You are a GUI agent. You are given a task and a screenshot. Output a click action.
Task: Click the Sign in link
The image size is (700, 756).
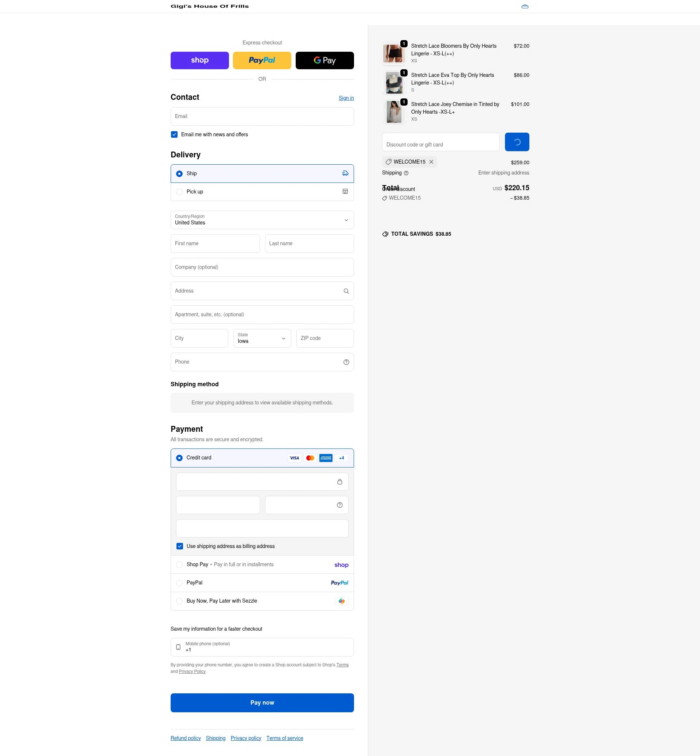(x=346, y=98)
